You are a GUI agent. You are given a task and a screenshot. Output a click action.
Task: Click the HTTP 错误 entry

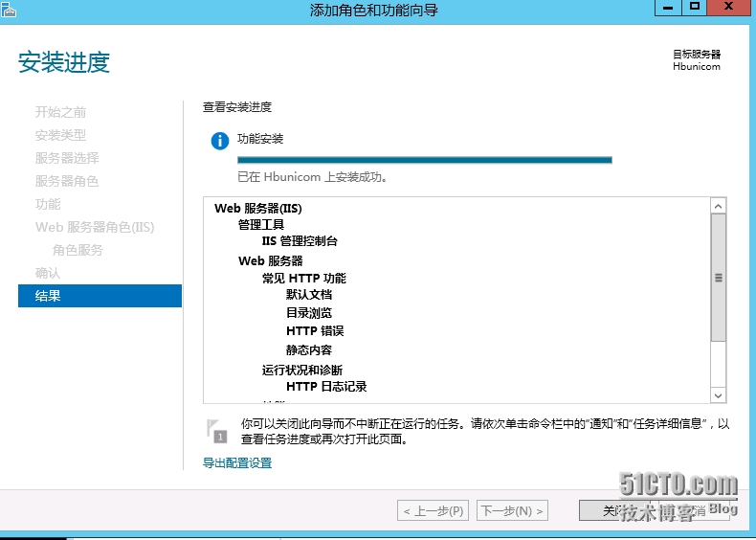click(316, 331)
